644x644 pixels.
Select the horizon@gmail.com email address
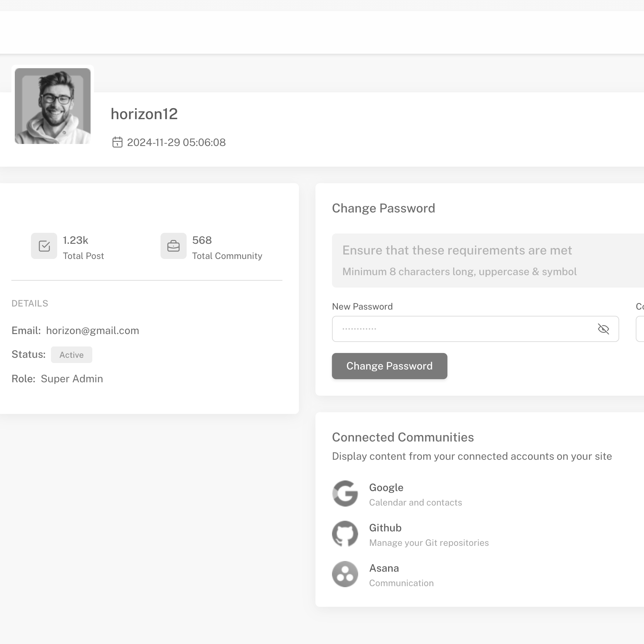pyautogui.click(x=93, y=331)
